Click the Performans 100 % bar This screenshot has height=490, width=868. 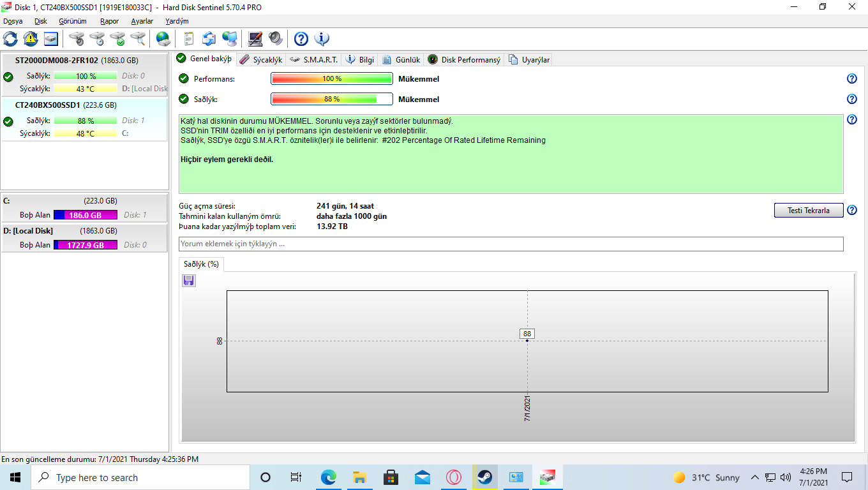332,78
